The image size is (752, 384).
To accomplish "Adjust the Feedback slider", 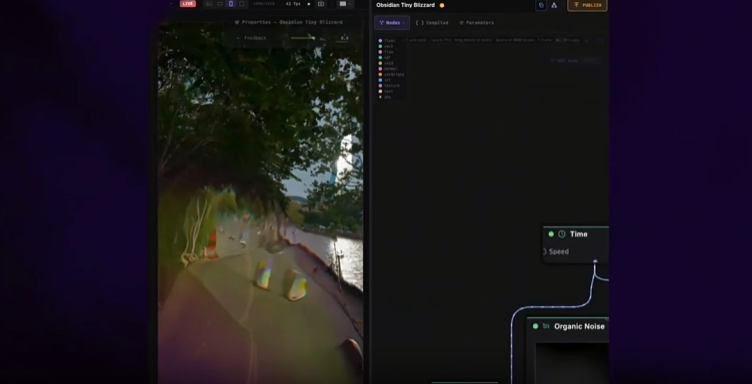I will [x=303, y=38].
